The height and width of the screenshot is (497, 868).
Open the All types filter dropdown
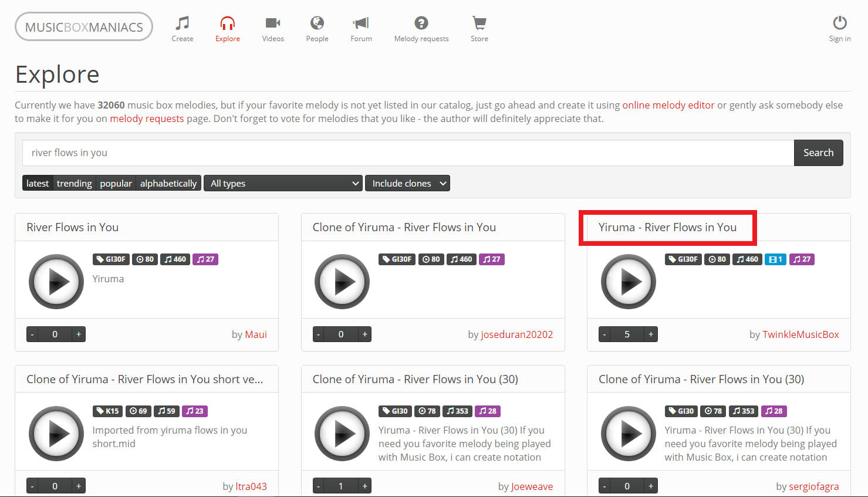(x=283, y=183)
